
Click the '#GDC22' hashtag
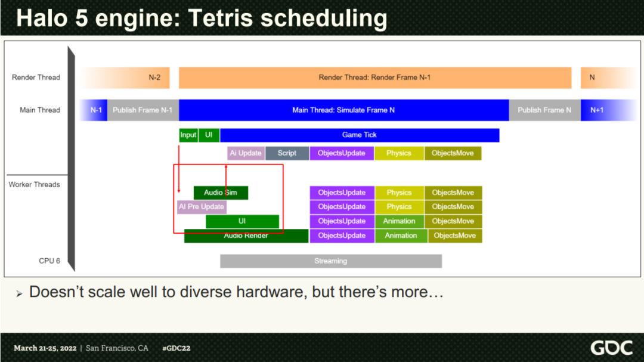click(x=176, y=348)
